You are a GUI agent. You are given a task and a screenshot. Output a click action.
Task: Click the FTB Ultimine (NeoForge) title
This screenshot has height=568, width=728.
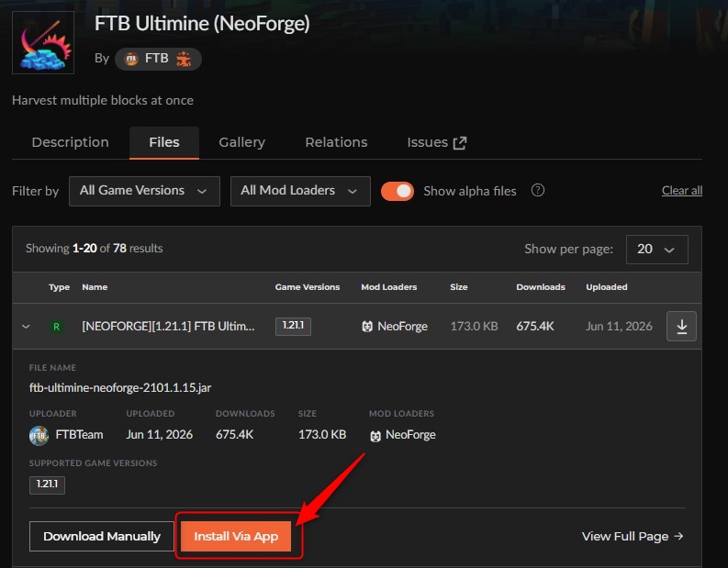point(202,24)
